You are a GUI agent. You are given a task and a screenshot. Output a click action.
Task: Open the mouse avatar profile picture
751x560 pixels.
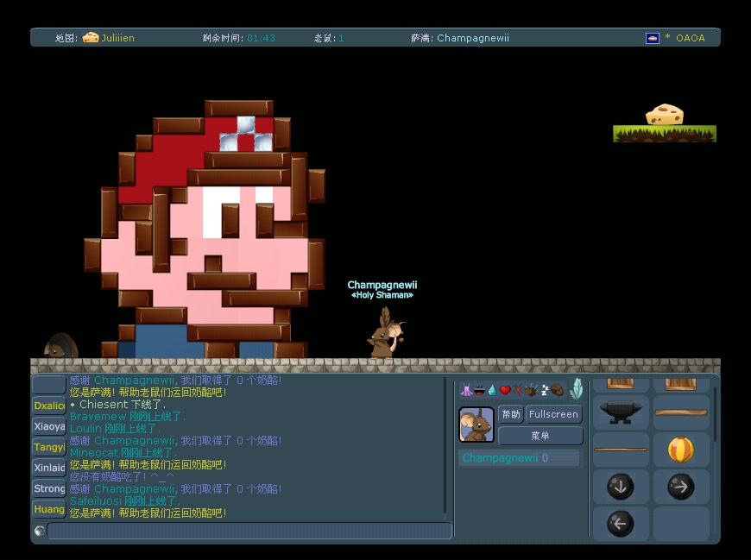click(x=476, y=424)
